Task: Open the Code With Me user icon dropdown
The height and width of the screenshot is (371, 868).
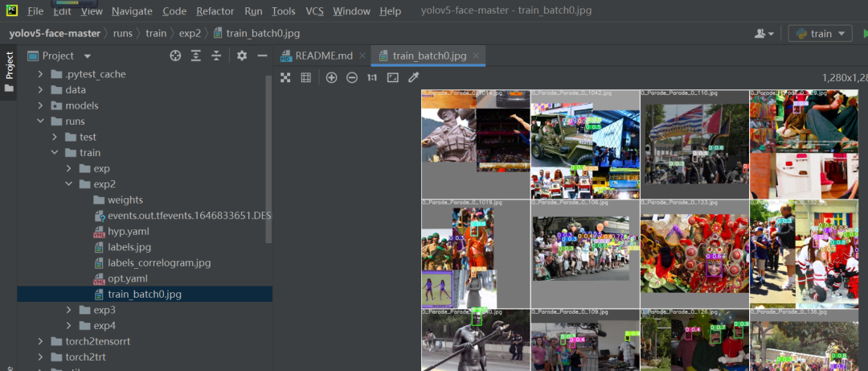Action: pos(764,34)
